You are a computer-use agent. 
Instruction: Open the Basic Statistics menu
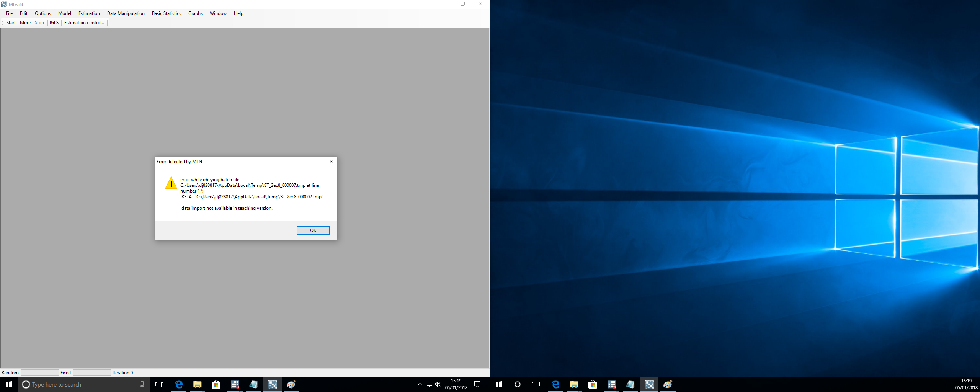pos(166,13)
